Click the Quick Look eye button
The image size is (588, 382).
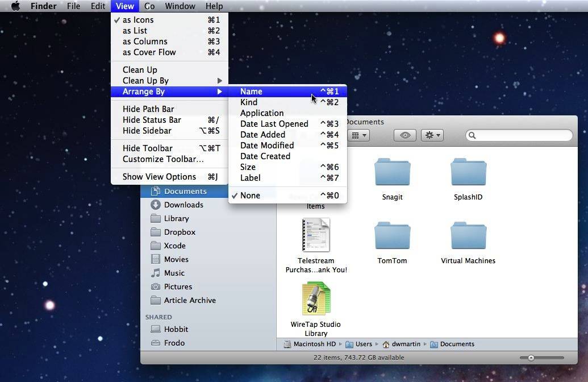click(x=404, y=135)
